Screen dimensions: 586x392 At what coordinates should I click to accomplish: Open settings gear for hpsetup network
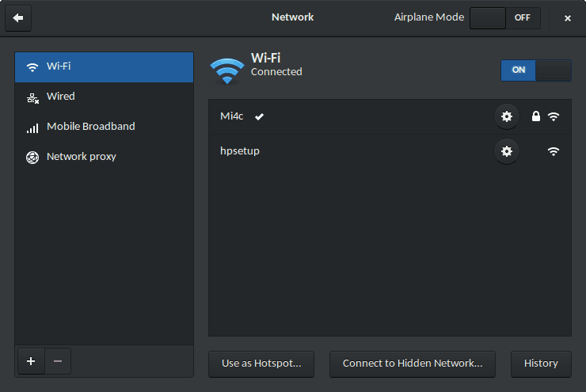tap(507, 150)
